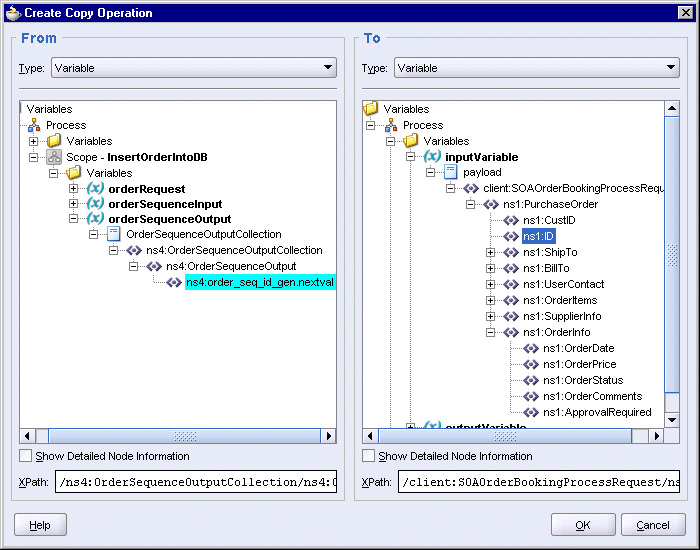
Task: Enable Show Detailed Node Information in To panel
Action: click(368, 456)
